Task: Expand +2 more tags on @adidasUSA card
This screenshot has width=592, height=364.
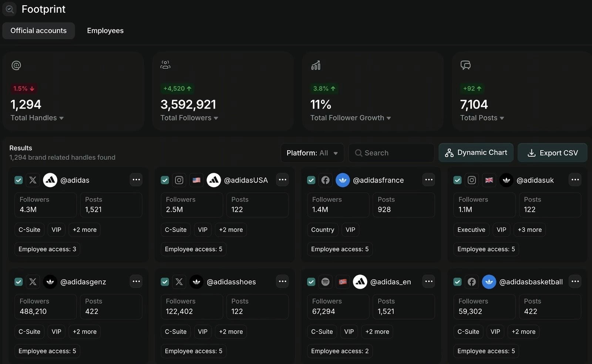Action: pos(231,230)
